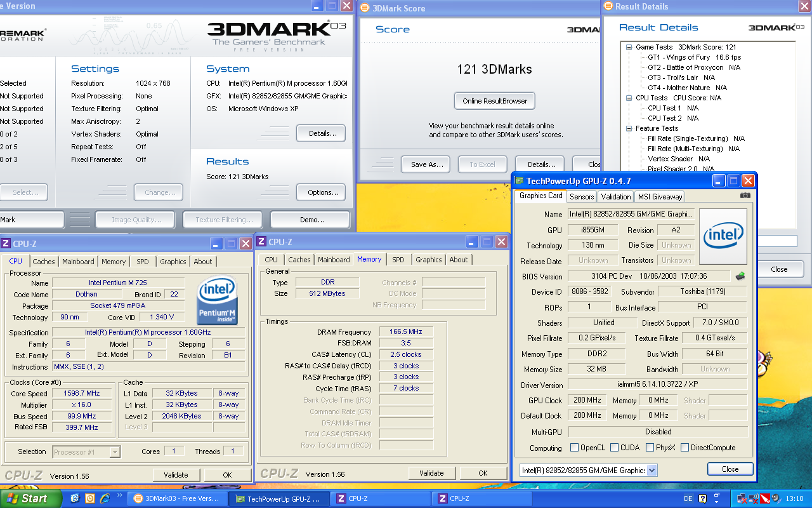This screenshot has height=508, width=812.
Task: Enable the DirectCompute checkbox
Action: (x=684, y=448)
